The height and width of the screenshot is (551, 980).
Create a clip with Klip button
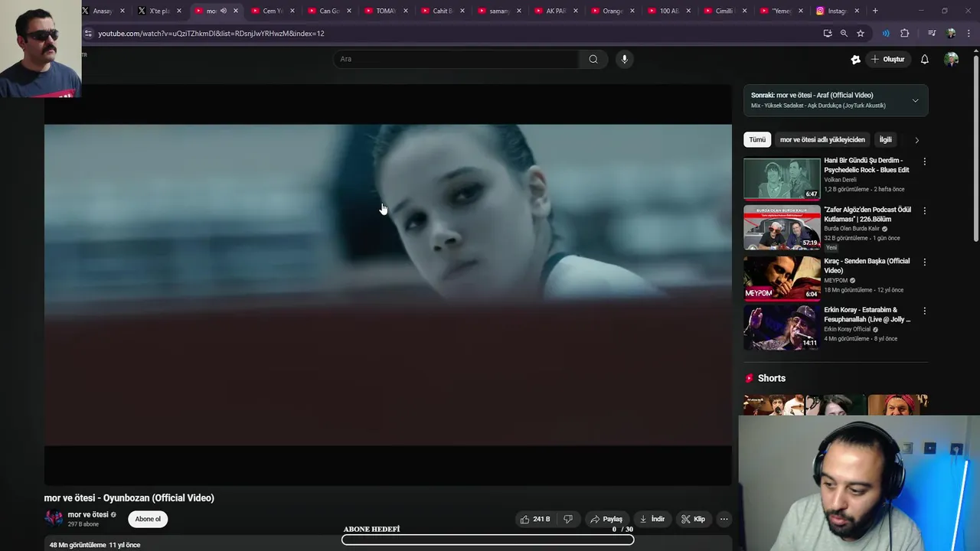coord(693,519)
